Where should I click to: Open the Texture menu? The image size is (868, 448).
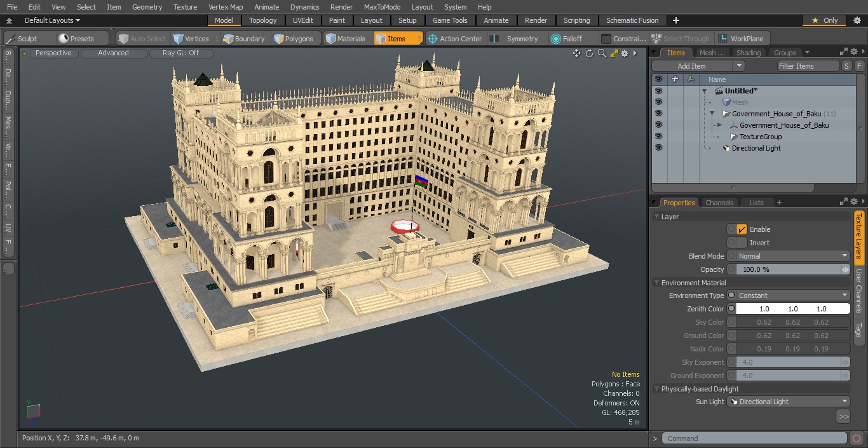(185, 7)
